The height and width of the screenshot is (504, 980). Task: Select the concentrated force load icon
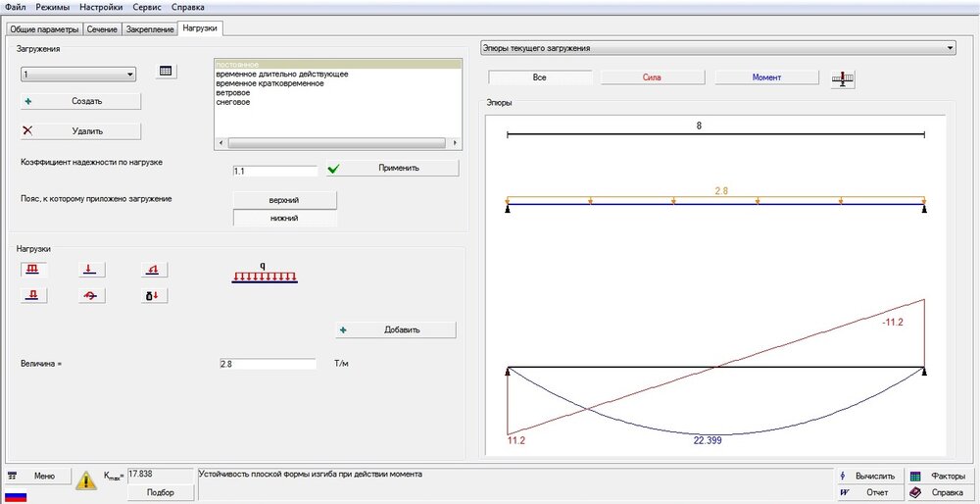pos(89,269)
